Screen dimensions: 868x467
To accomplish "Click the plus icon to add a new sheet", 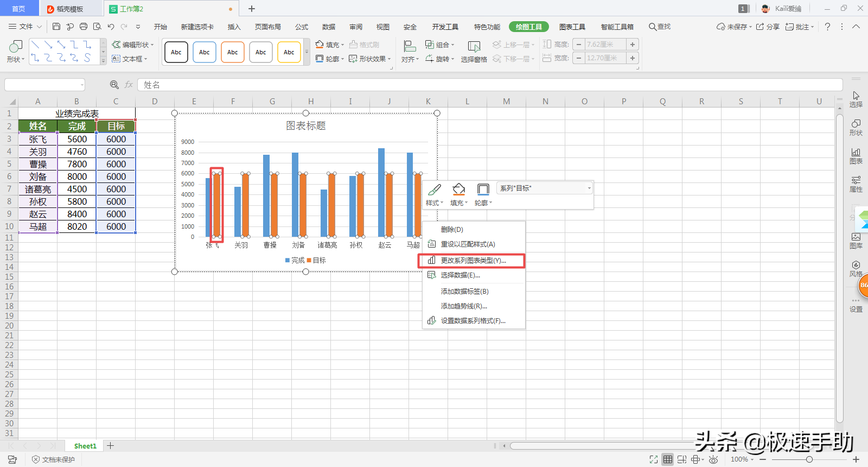I will (x=111, y=446).
